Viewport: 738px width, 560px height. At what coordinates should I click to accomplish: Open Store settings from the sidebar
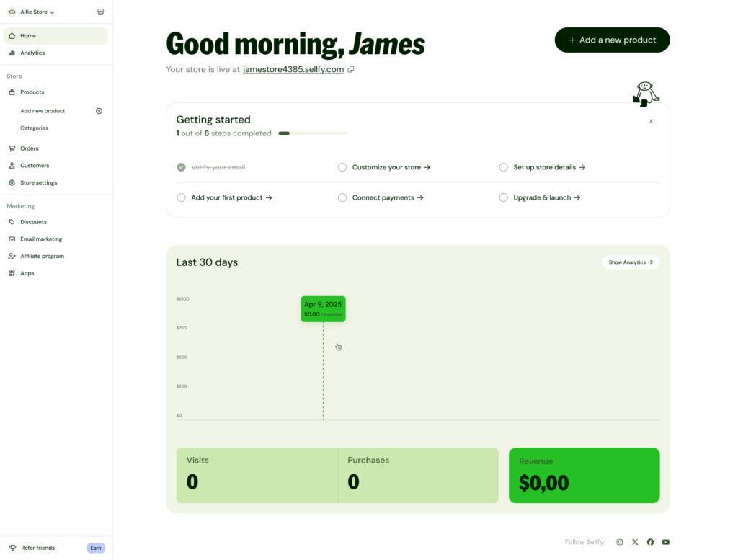37,182
